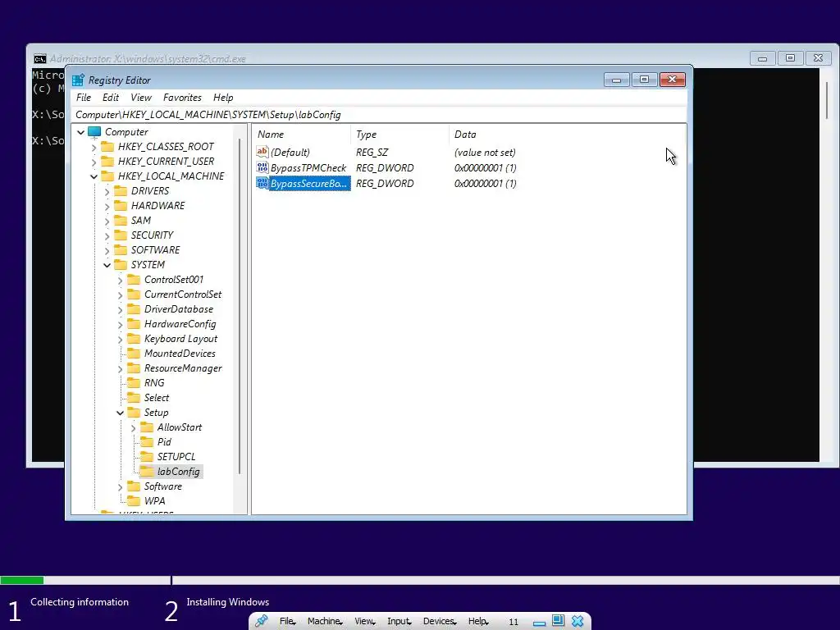Expand the SAM key

point(107,221)
